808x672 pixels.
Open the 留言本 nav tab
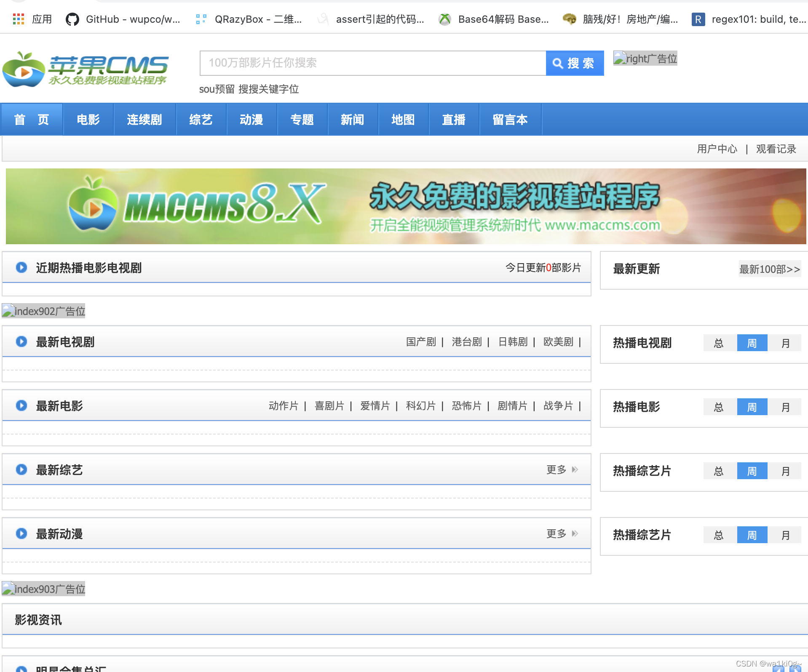[x=510, y=120]
